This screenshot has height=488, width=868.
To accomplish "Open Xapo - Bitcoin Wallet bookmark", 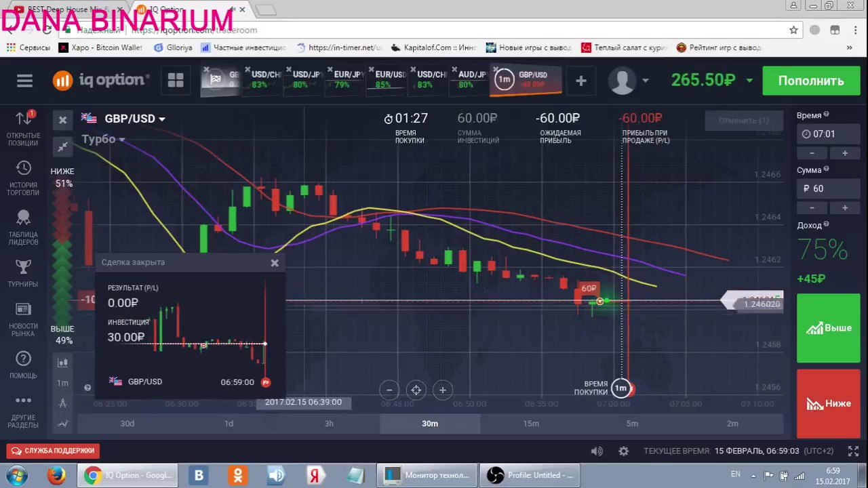I will click(100, 47).
